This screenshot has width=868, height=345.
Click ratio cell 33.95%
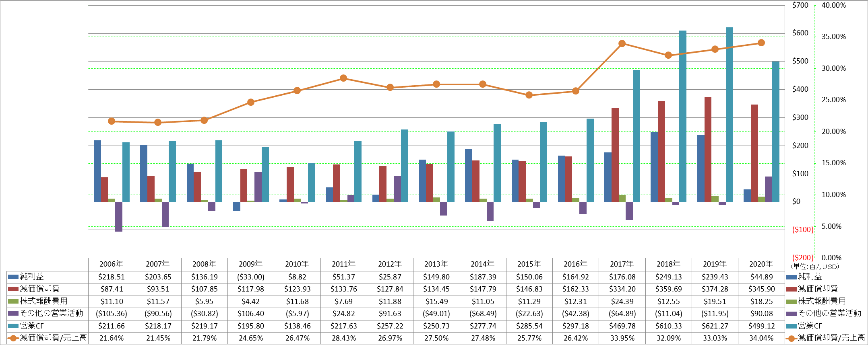pos(622,338)
